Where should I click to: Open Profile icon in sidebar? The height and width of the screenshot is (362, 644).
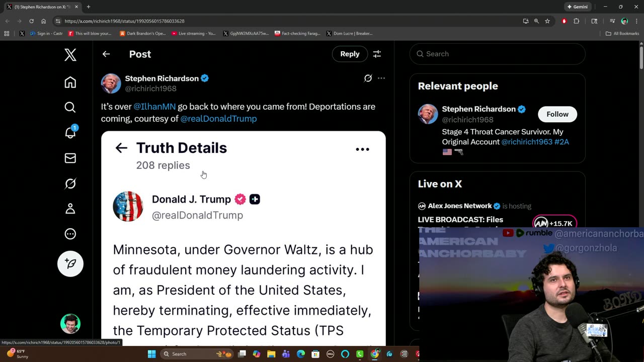(70, 209)
